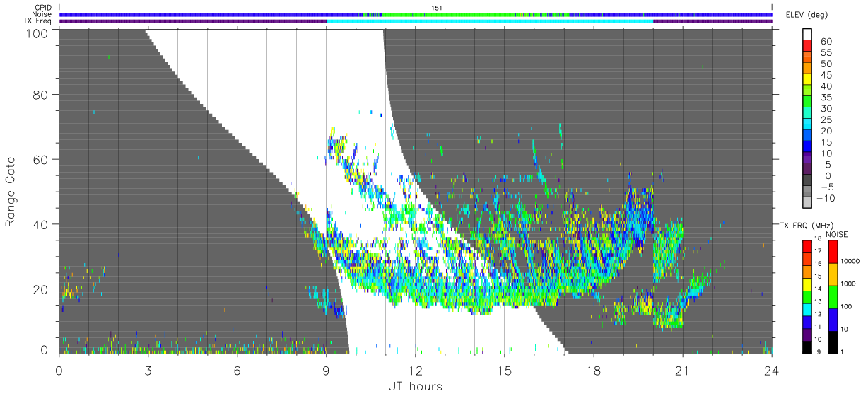Select the green swatch in NOISE colorbar
Screen dimensions: 868x401
[833, 296]
